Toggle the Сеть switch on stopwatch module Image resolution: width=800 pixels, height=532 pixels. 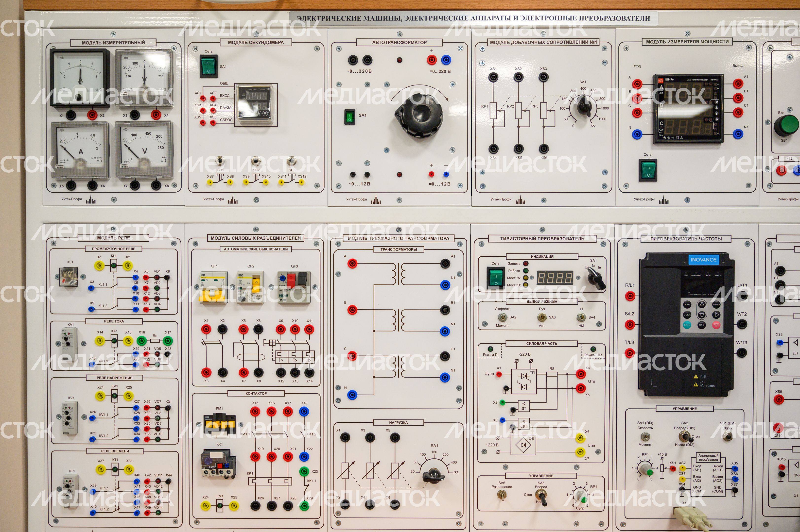click(x=209, y=66)
